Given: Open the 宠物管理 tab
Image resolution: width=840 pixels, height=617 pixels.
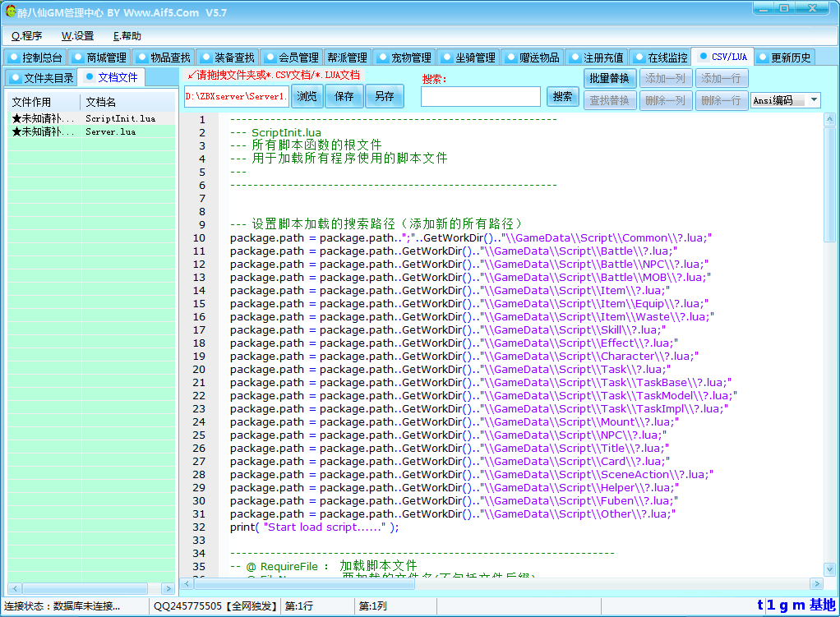Looking at the screenshot, I should click(x=404, y=58).
